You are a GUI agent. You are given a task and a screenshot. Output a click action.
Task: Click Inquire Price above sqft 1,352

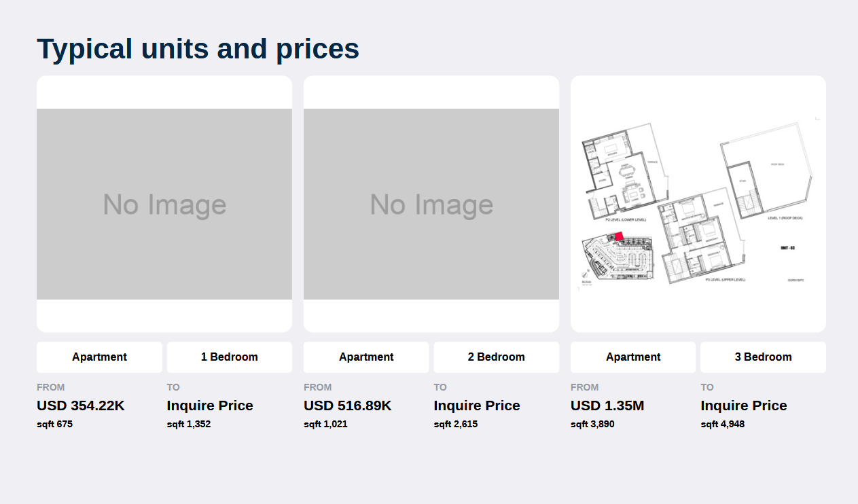tap(210, 406)
